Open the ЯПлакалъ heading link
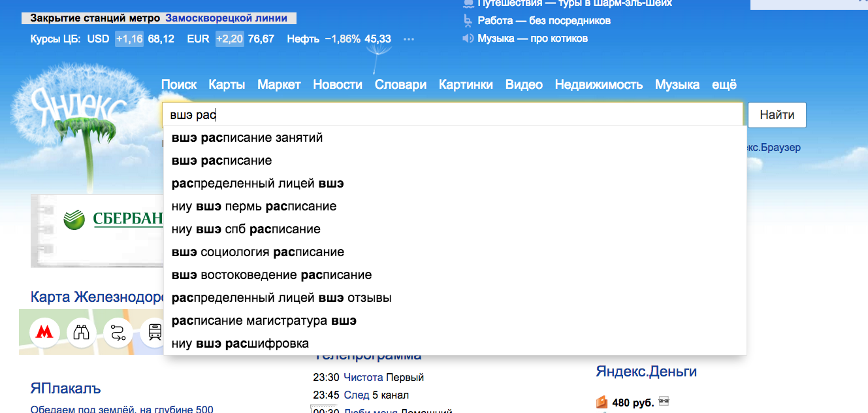This screenshot has height=413, width=868. tap(65, 388)
